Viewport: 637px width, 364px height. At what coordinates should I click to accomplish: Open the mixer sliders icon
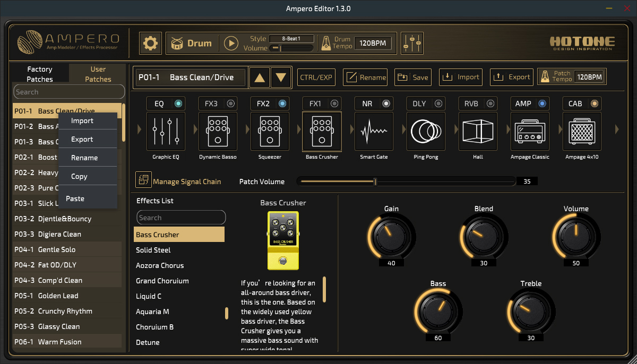[x=412, y=43]
